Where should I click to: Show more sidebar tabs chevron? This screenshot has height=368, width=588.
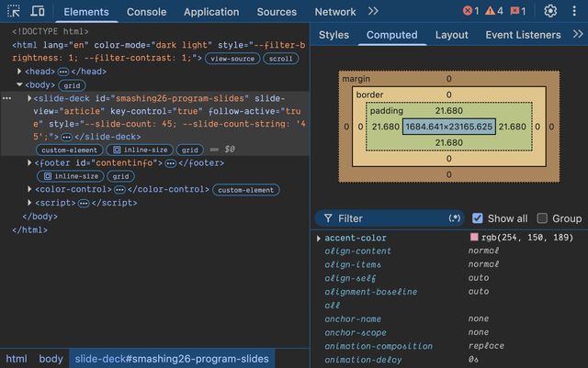pos(578,35)
